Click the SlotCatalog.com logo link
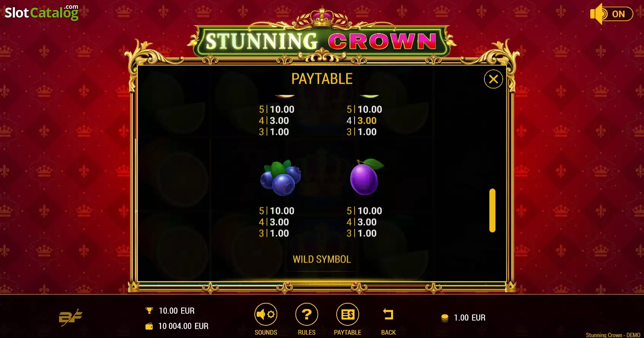 (x=42, y=12)
